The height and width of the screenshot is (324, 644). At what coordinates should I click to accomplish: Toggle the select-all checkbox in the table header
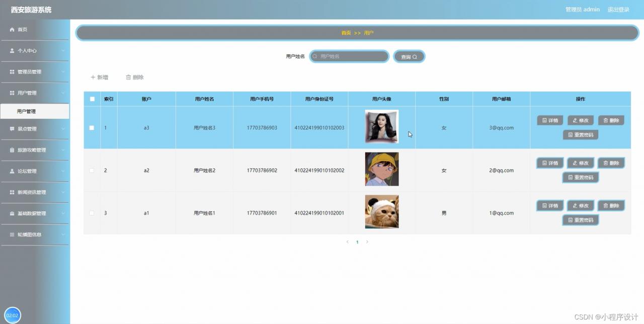(x=92, y=99)
